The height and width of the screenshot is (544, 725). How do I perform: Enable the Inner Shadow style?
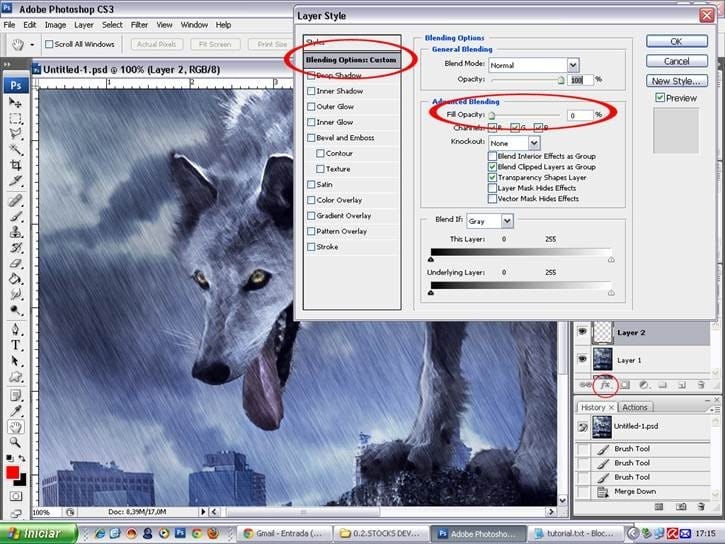coord(311,91)
